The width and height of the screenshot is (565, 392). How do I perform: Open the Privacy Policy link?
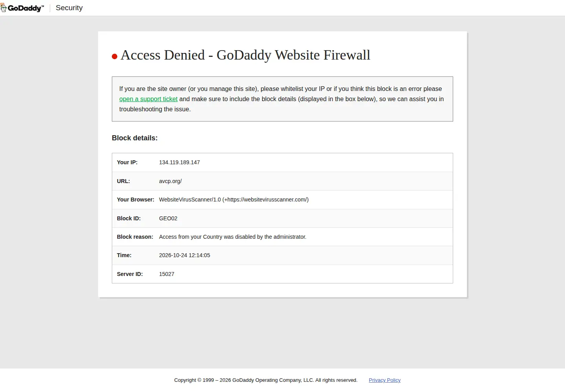pyautogui.click(x=385, y=380)
